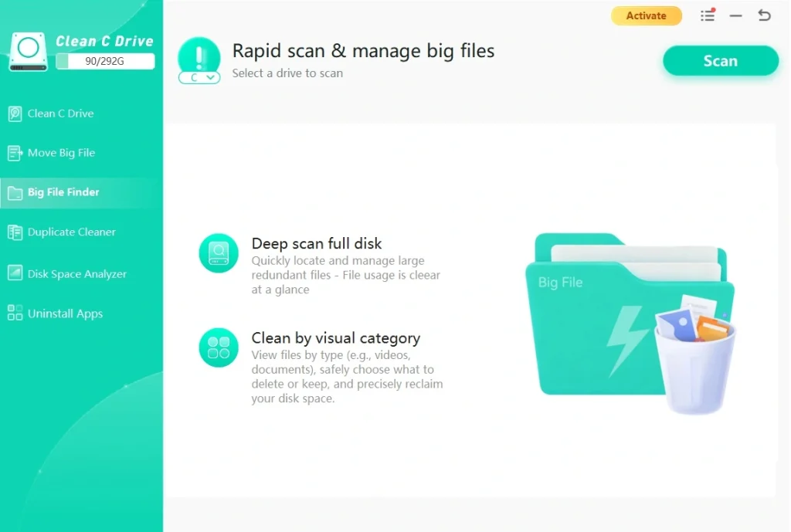Viewport: 791px width, 532px height.
Task: Click the Rapid scan & manage big files title
Action: (363, 51)
